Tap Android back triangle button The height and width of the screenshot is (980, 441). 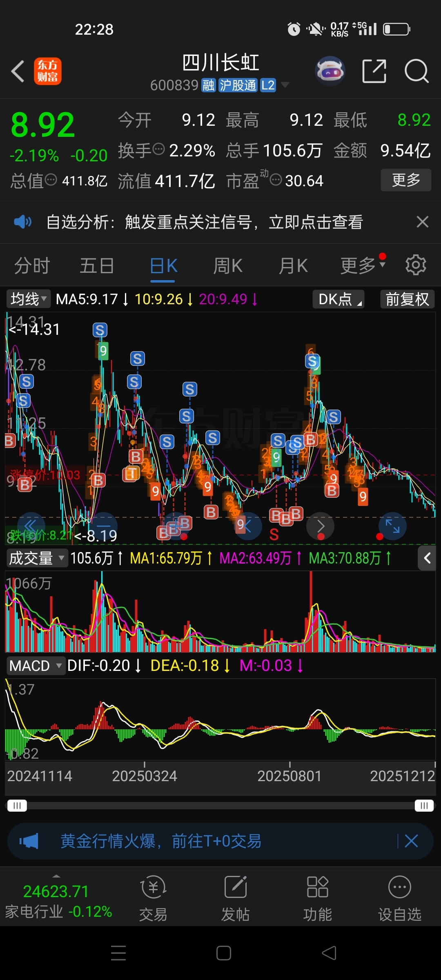(x=329, y=953)
